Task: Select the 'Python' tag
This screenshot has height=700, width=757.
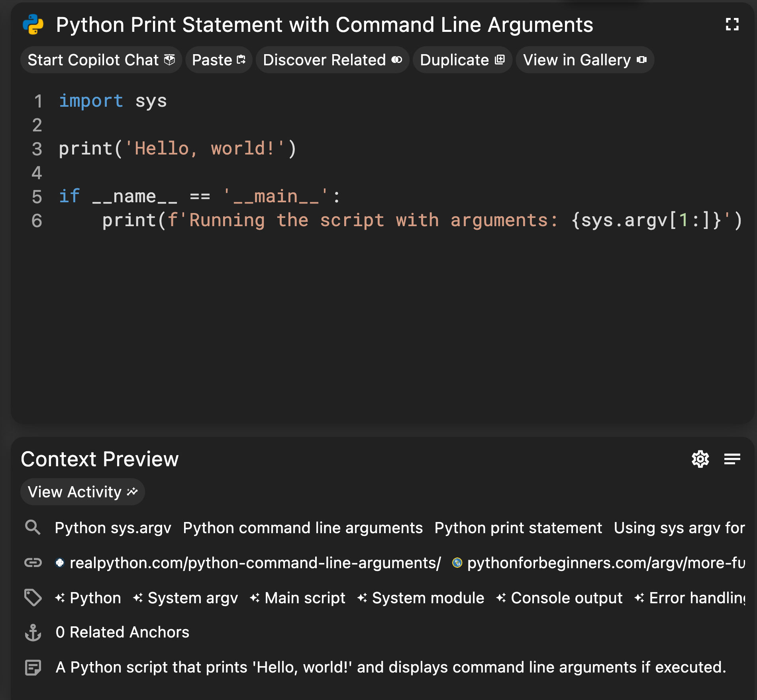Action: [88, 598]
